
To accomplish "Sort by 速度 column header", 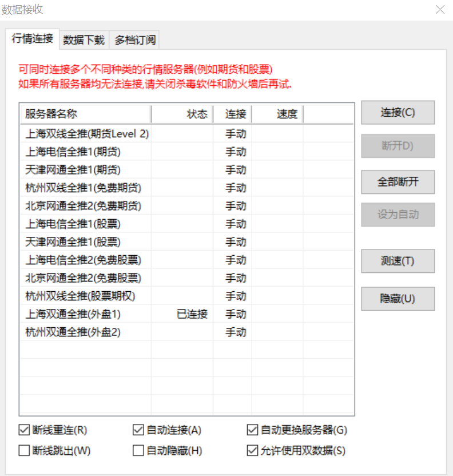I will pos(277,114).
